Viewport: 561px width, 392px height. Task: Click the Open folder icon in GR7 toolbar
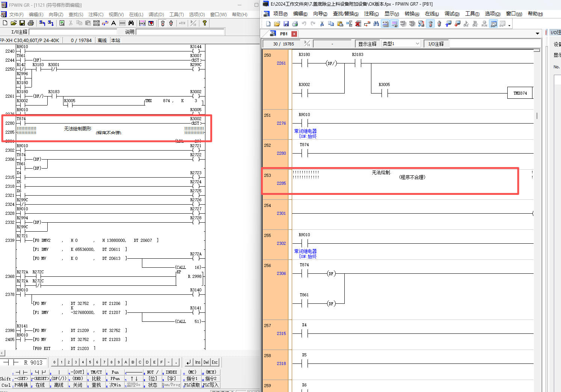pos(277,24)
